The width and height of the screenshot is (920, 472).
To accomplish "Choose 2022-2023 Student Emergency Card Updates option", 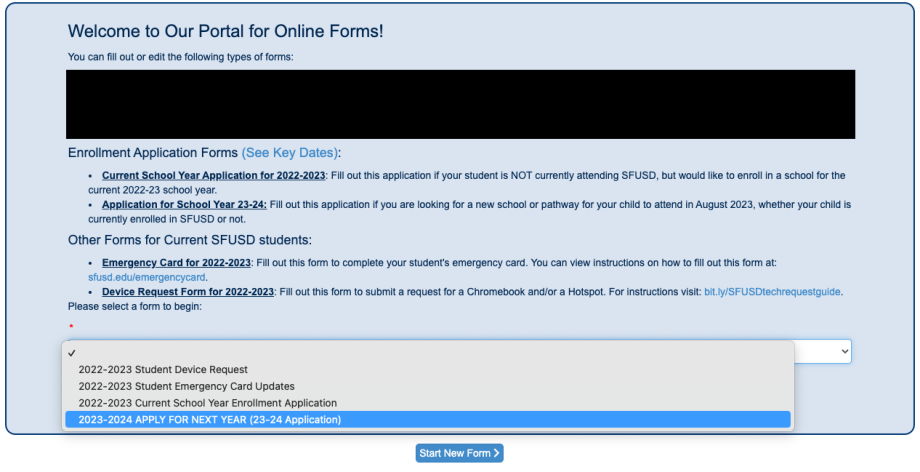I will [186, 386].
